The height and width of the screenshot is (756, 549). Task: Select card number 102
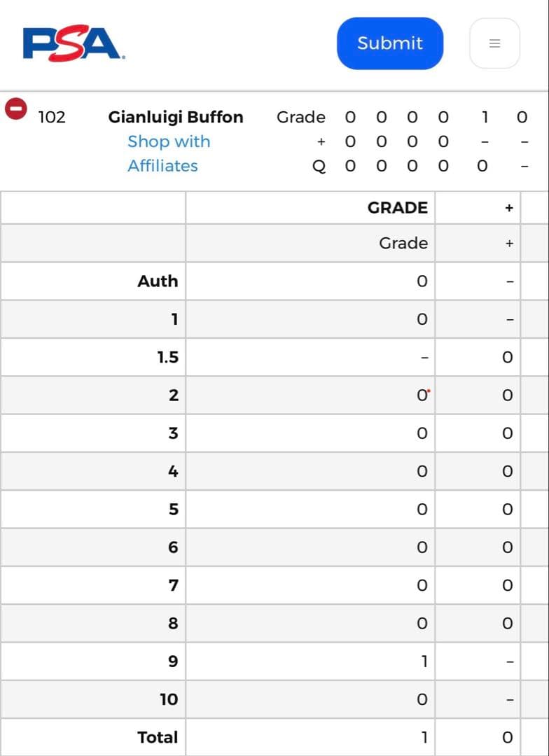52,117
